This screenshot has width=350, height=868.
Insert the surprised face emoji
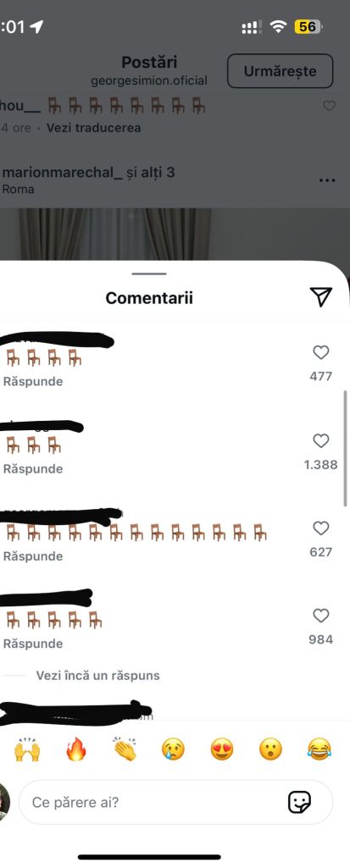coord(271,749)
